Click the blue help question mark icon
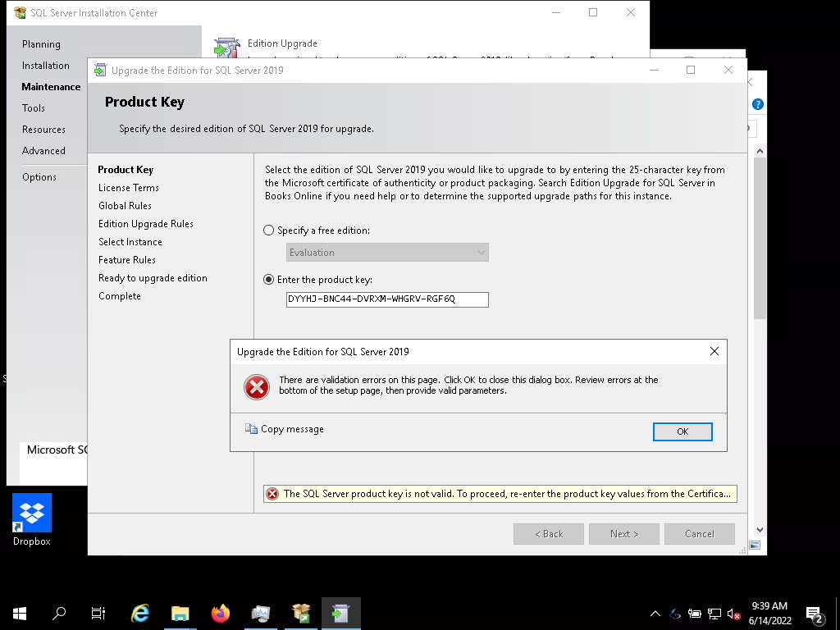This screenshot has width=840, height=630. (758, 104)
